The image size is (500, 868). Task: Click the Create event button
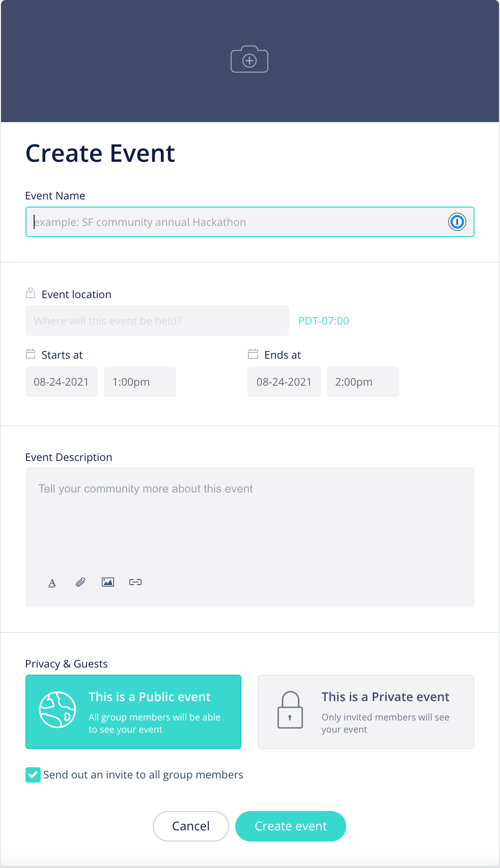(291, 826)
